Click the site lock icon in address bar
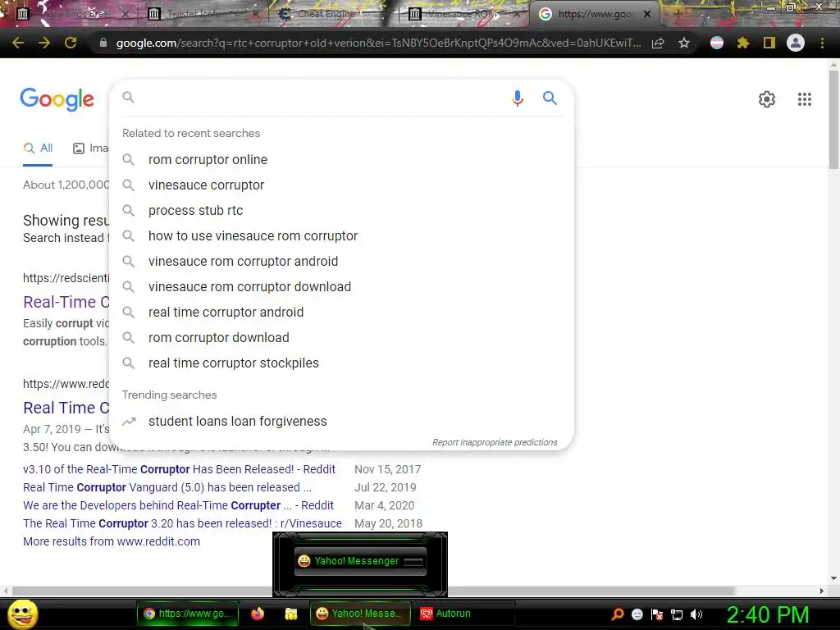Screen dimensions: 840x630 coord(103,43)
